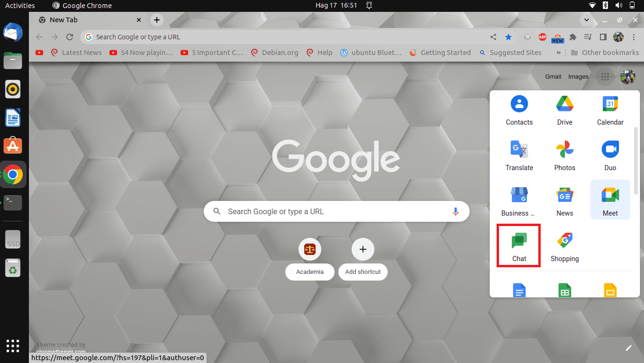Open Suggested Sites bookmark
Screen dimensions: 644x363
[510, 53]
